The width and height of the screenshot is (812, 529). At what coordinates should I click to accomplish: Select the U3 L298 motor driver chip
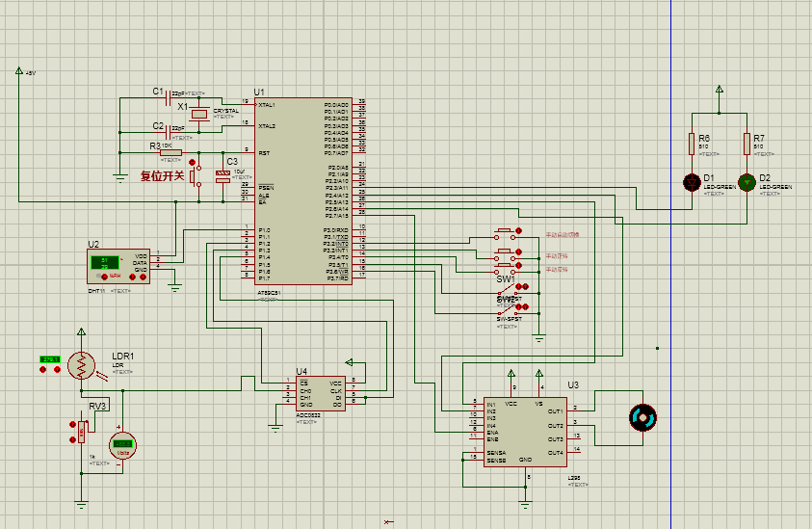[x=526, y=431]
